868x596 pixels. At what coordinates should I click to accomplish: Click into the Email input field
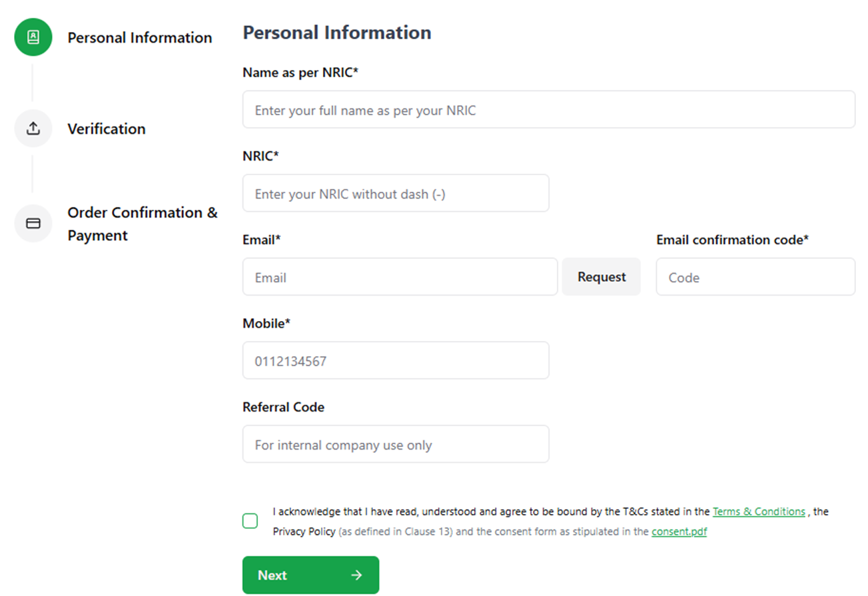pyautogui.click(x=400, y=277)
